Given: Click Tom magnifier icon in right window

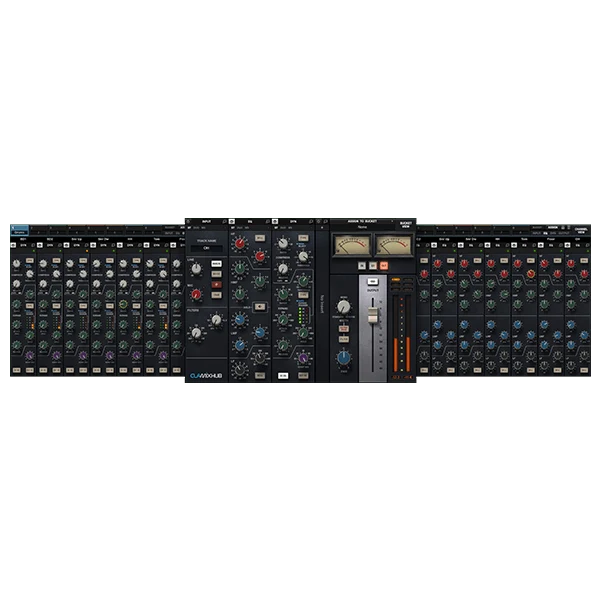Looking at the screenshot, I should tap(534, 245).
